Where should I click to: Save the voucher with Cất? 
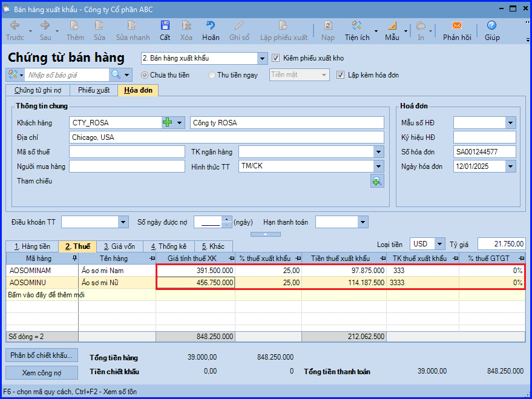165,30
